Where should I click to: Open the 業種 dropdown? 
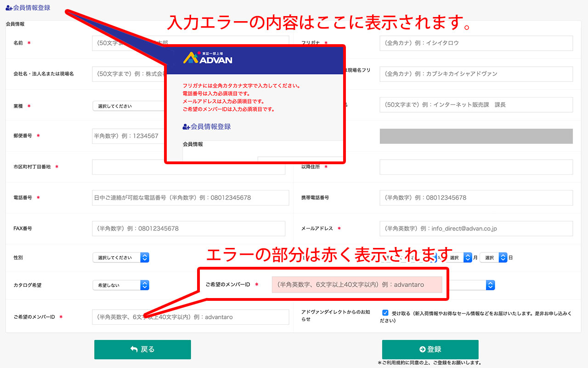[x=129, y=106]
